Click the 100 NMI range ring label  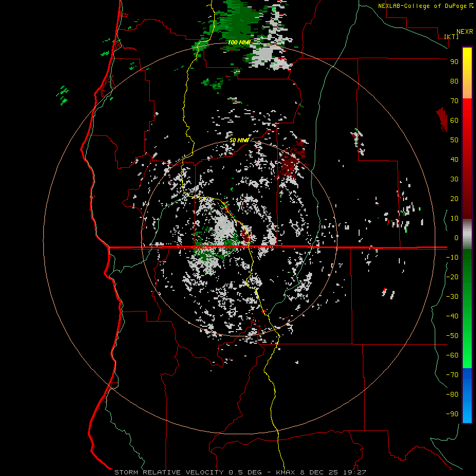tap(239, 42)
